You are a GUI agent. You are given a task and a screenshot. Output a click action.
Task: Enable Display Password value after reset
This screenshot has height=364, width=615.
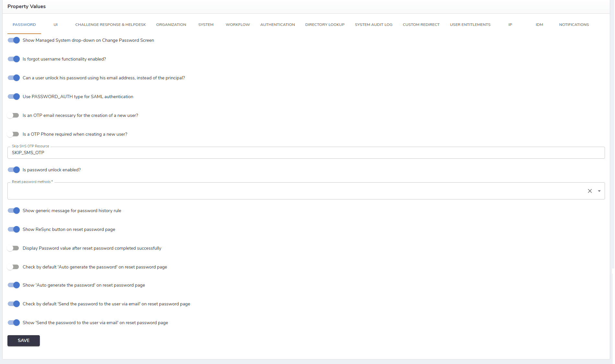14,248
